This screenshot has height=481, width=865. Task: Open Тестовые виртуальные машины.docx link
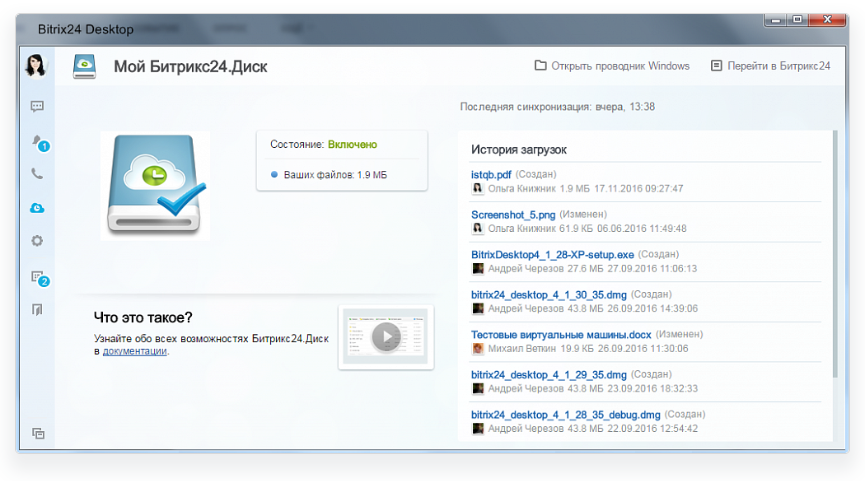(x=561, y=335)
